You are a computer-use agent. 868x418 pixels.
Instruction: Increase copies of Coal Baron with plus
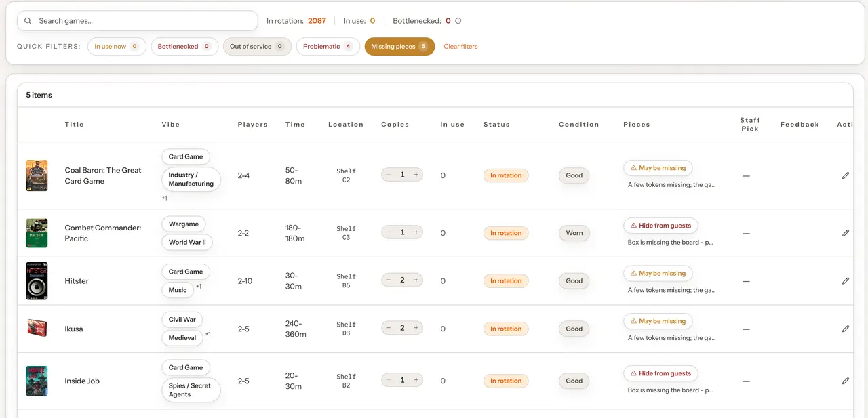[416, 175]
